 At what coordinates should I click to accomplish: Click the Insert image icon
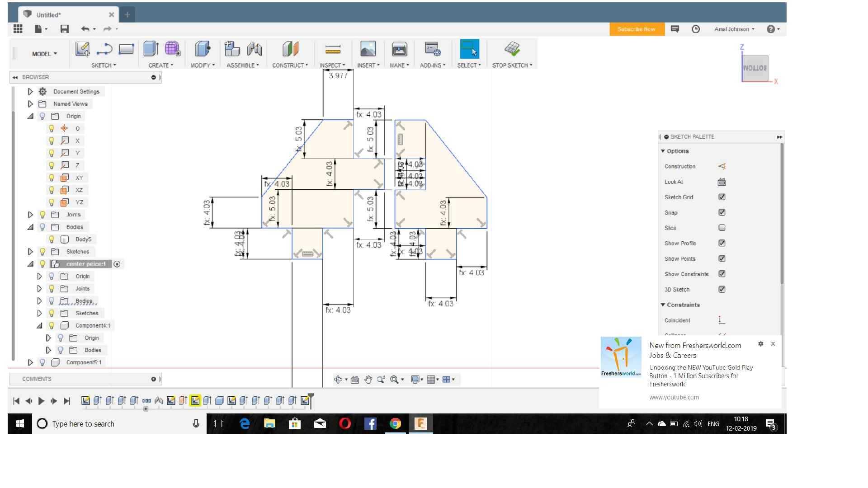tap(368, 49)
